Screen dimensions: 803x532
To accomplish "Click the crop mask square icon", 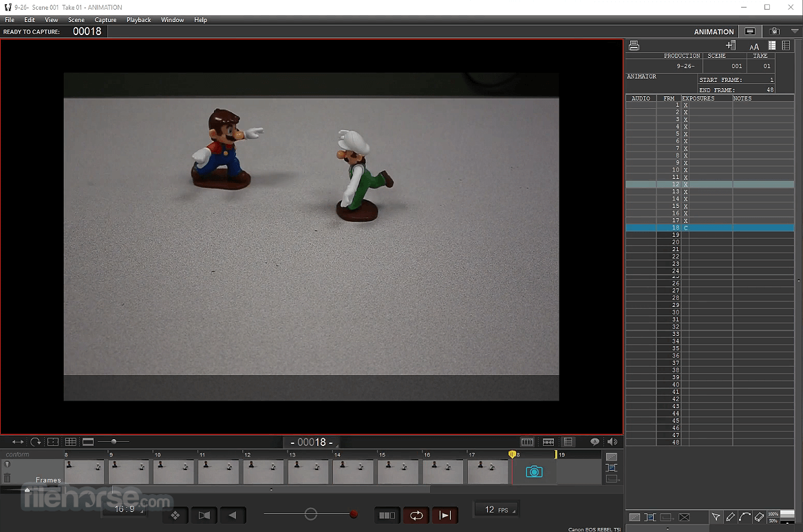I will [53, 441].
